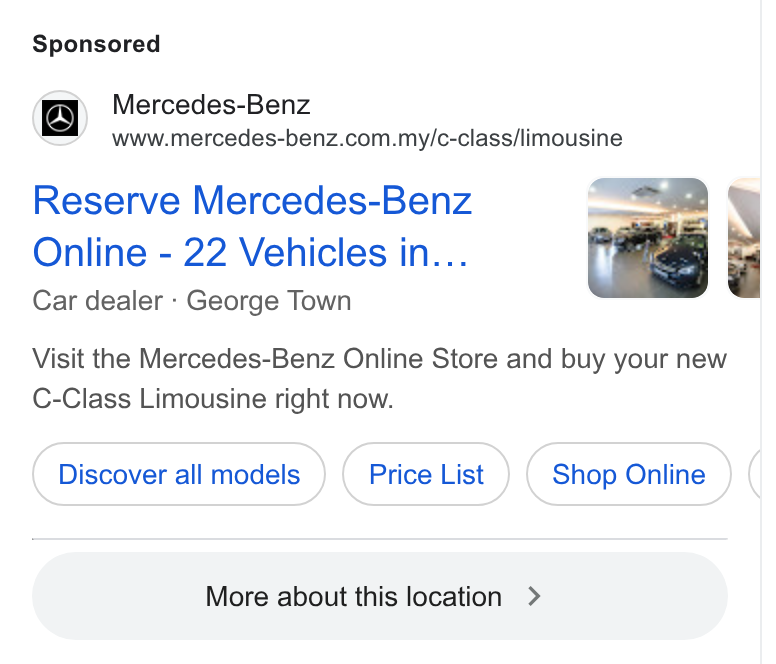Click the Online - 22 Vehicles headline line
This screenshot has width=776, height=664.
tap(250, 252)
